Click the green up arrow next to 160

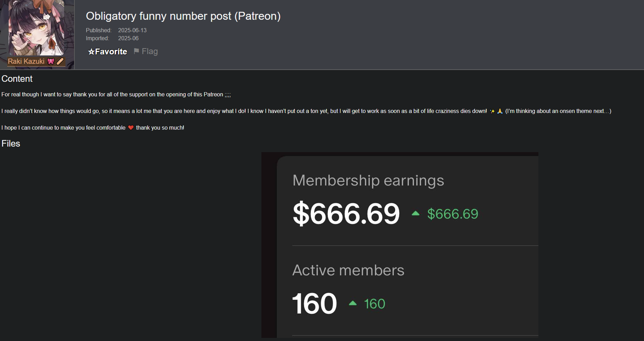point(353,303)
